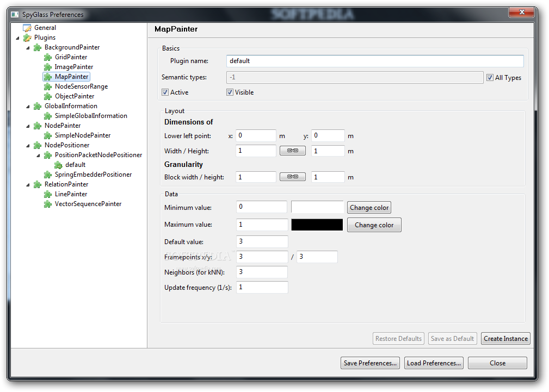Click the VectorSequencePainter plugin icon

pyautogui.click(x=48, y=204)
